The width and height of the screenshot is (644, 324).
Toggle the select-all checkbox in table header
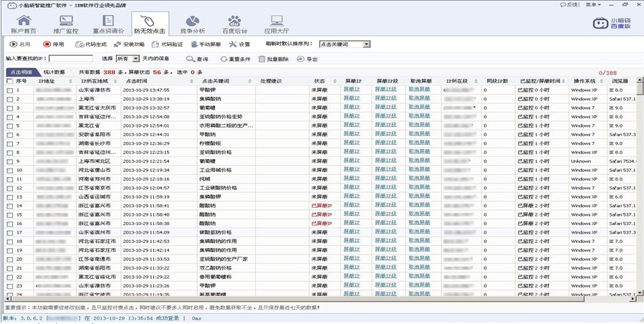click(9, 81)
